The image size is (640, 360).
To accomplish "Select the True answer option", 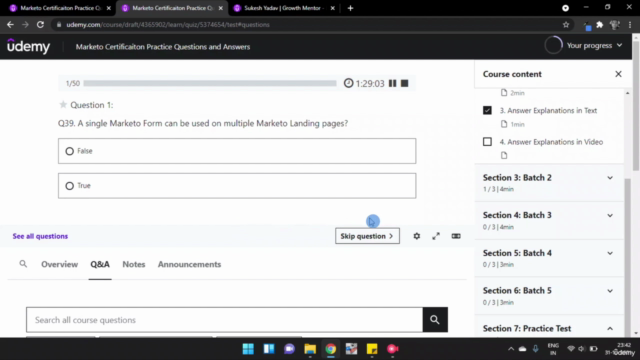I will (x=237, y=186).
